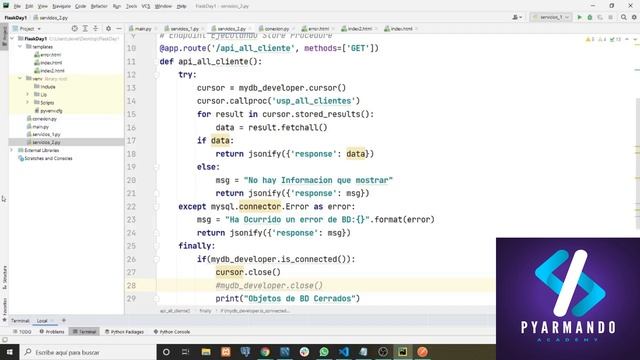This screenshot has width=640, height=360.
Task: Click line 28 commented mydb_developer.close() code
Action: pos(269,285)
